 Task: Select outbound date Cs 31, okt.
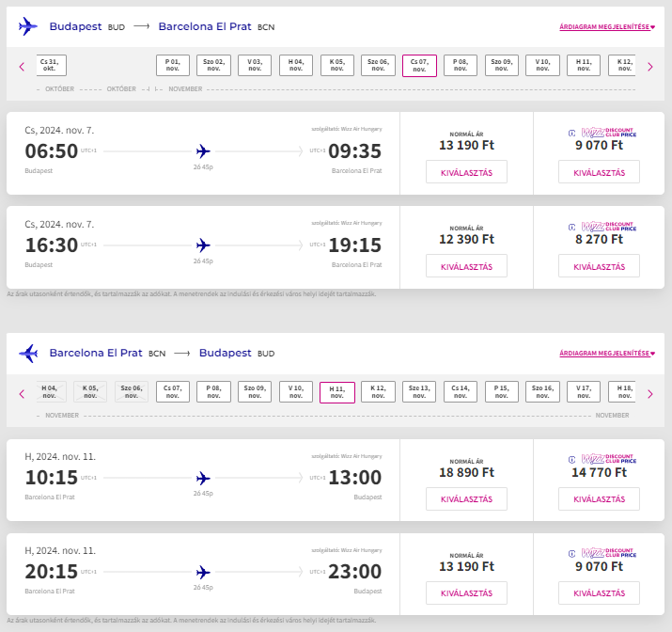[50, 66]
